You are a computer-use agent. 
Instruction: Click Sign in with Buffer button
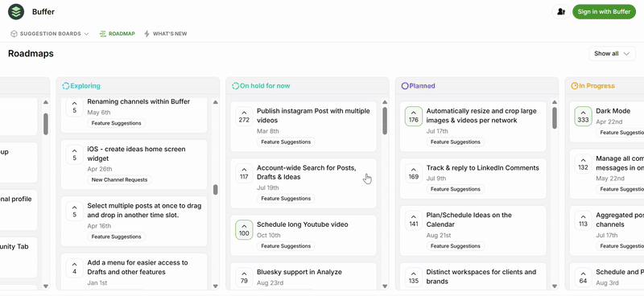604,12
